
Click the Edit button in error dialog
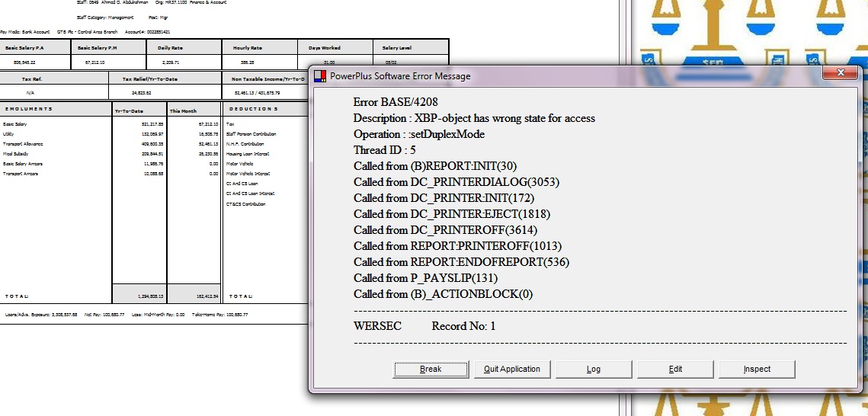tap(675, 369)
